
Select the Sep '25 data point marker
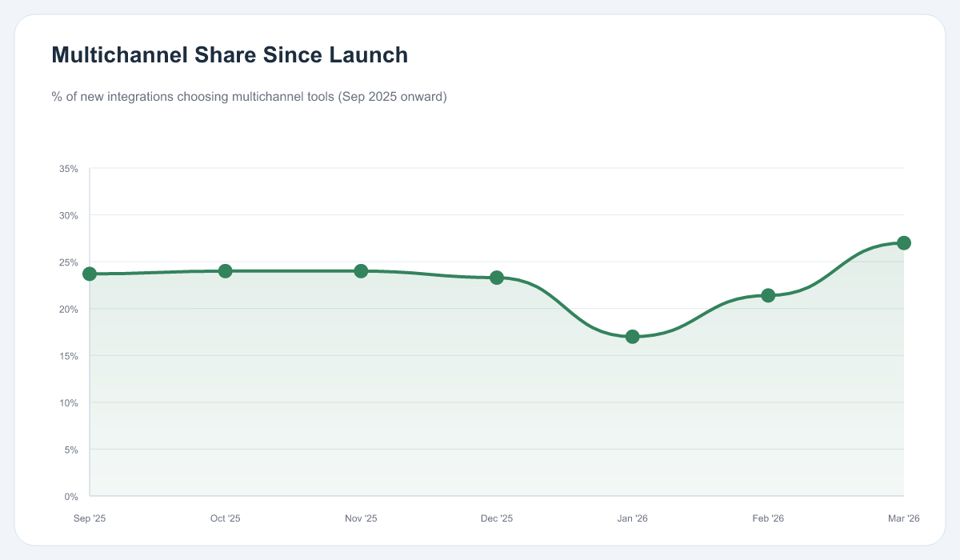pos(89,274)
